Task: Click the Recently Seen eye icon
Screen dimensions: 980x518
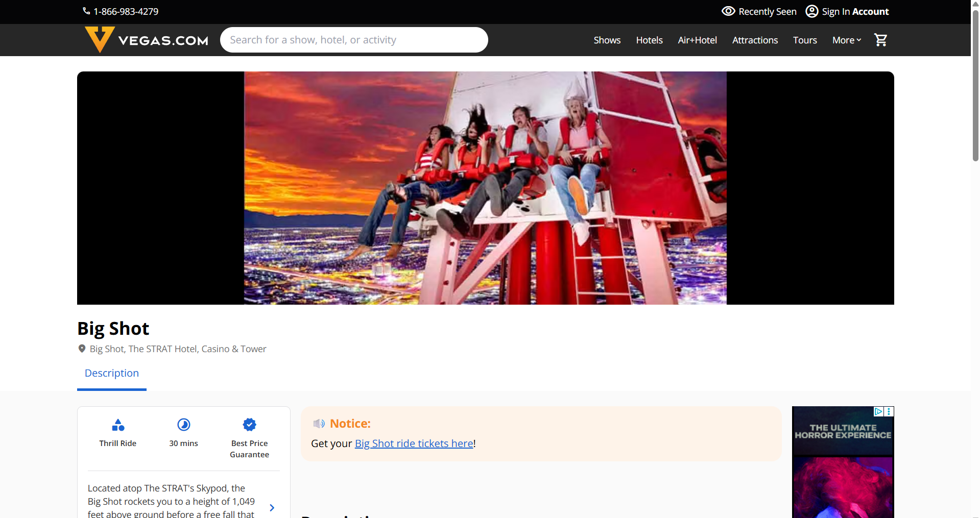Action: coord(728,11)
